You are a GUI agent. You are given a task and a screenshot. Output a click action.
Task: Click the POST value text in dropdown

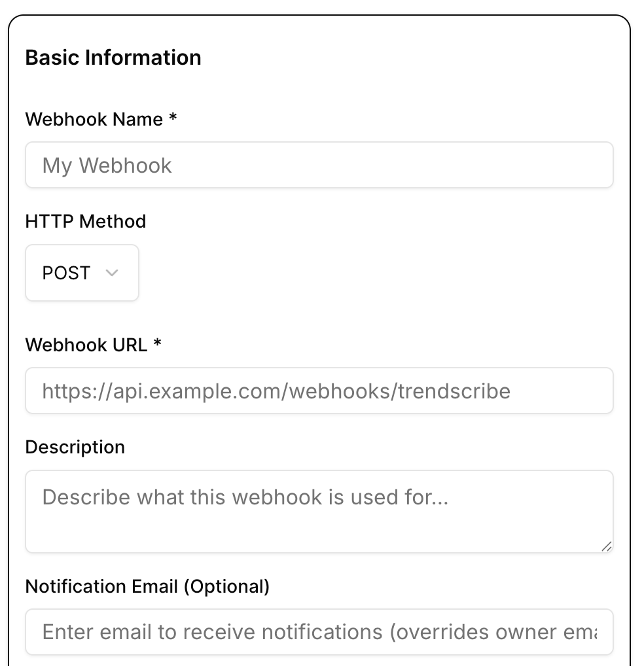tap(66, 273)
